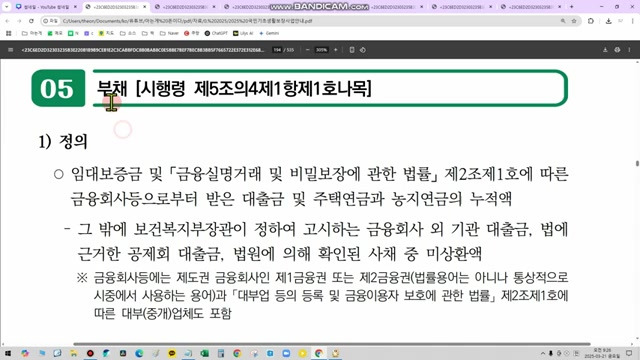This screenshot has height=360, width=640.
Task: Open Chrome menu three dots
Action: tap(633, 21)
